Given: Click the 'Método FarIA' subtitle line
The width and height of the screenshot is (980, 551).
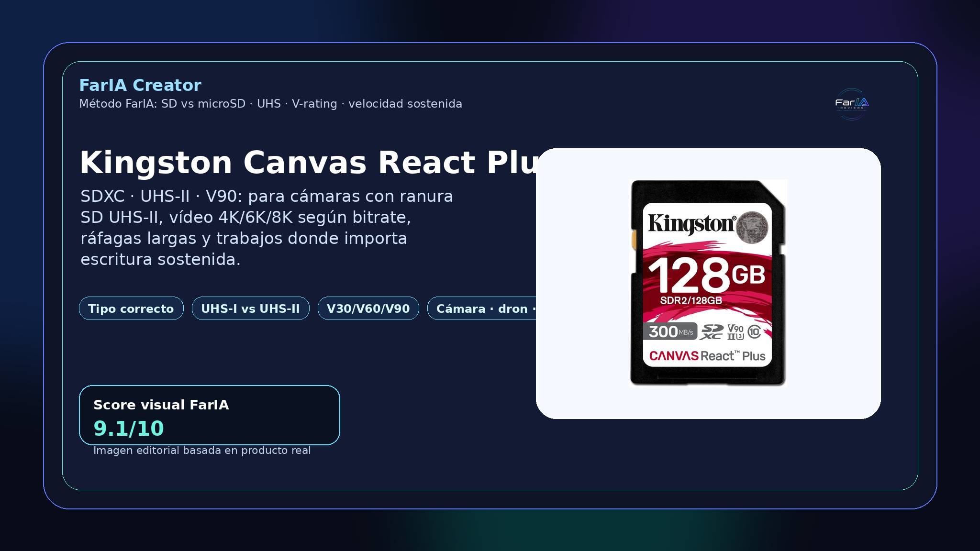Looking at the screenshot, I should point(270,104).
